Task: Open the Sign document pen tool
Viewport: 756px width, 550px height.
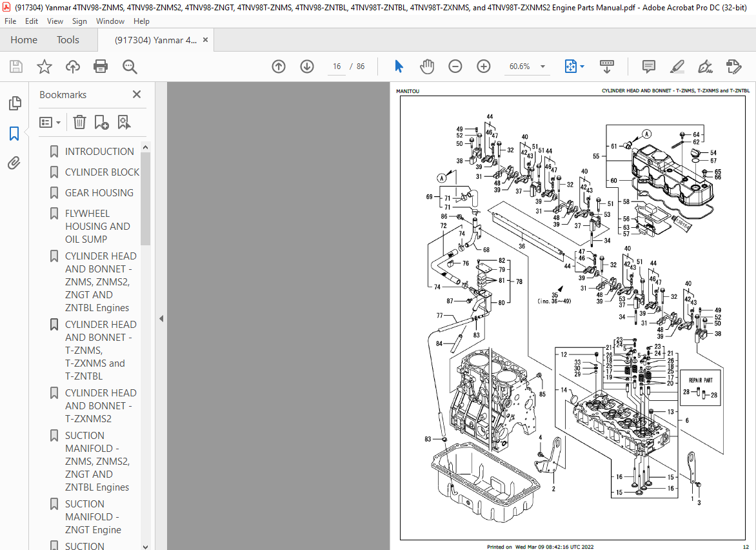Action: [706, 66]
